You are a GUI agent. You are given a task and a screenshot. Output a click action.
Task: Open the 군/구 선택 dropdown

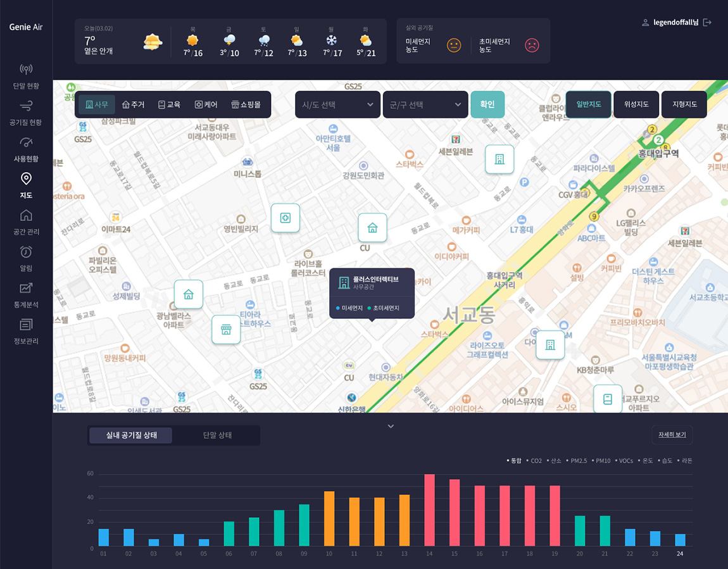[x=425, y=104]
